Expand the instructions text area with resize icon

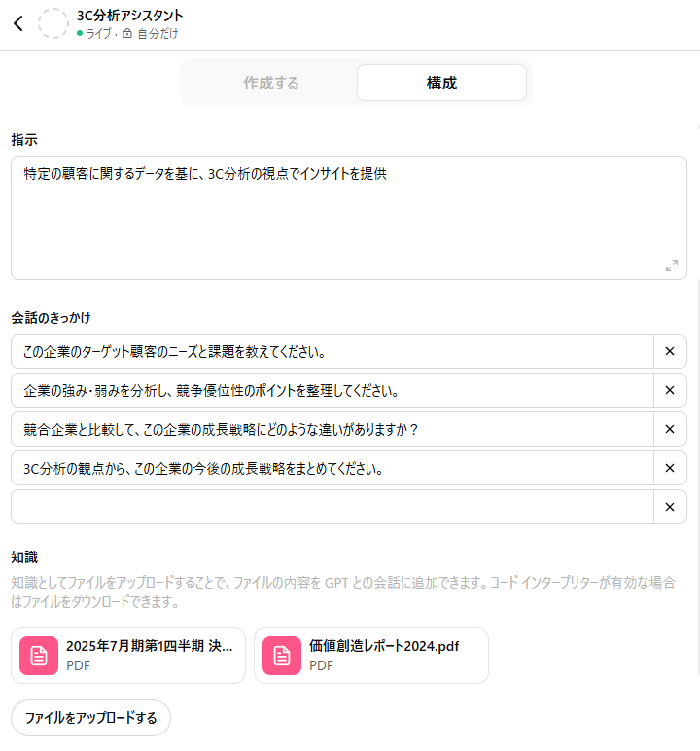click(671, 266)
